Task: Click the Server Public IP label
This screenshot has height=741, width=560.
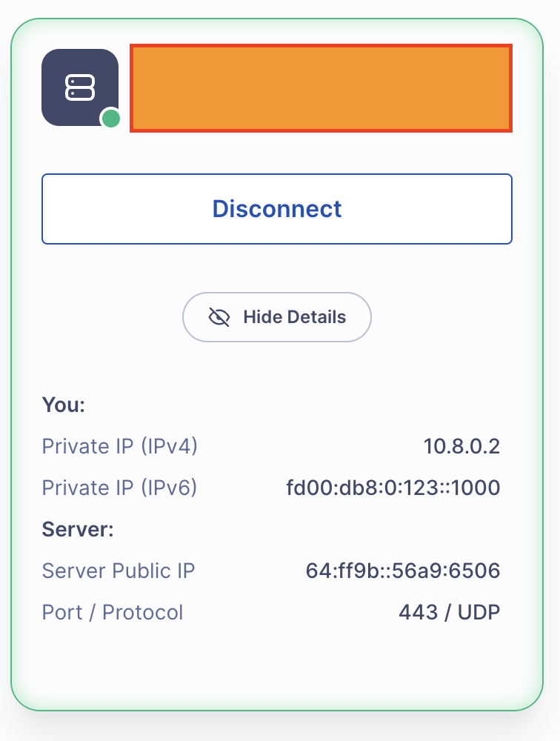Action: (119, 571)
